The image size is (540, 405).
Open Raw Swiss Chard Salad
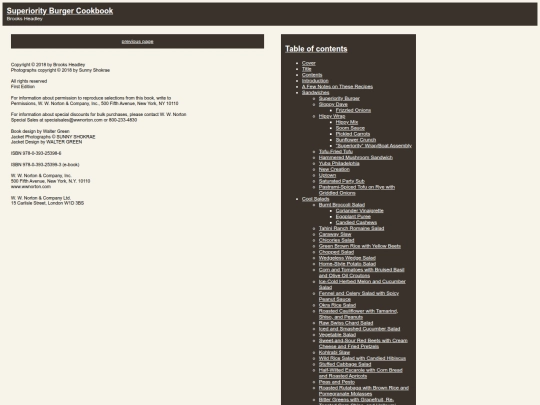[x=346, y=323]
